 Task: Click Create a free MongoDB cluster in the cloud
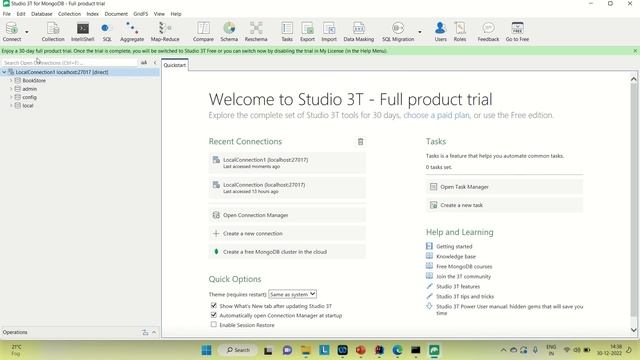pyautogui.click(x=287, y=252)
